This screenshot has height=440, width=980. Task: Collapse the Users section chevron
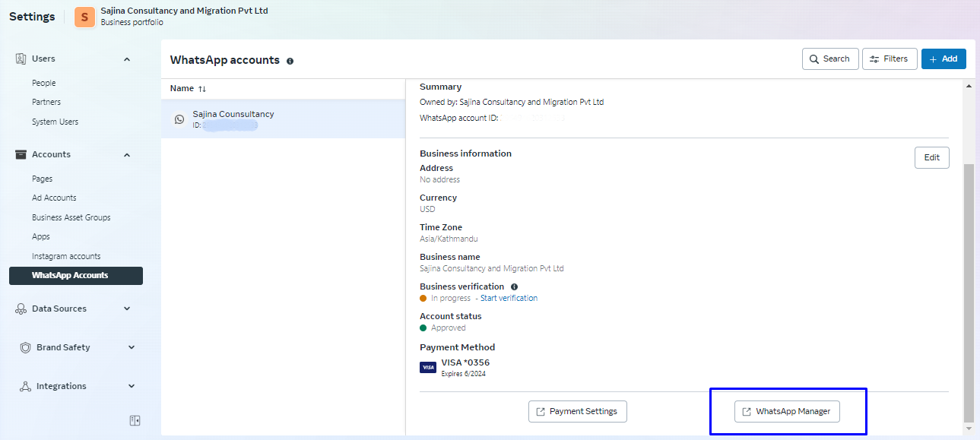click(127, 59)
